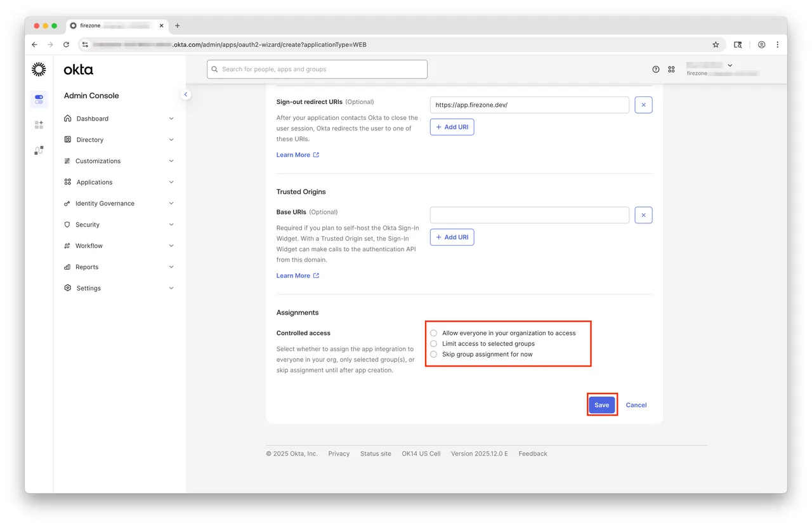This screenshot has height=526, width=812.
Task: Expand the Settings menu chevron
Action: [171, 288]
